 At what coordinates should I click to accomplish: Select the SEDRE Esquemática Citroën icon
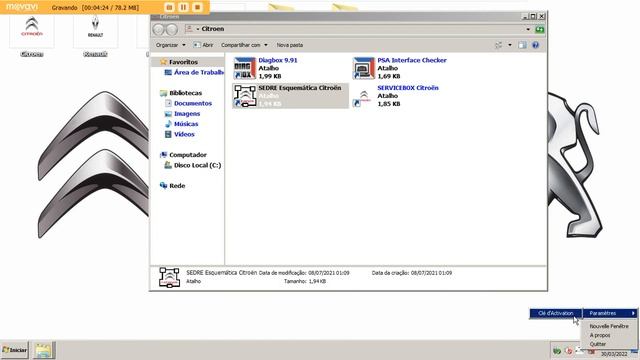click(244, 96)
